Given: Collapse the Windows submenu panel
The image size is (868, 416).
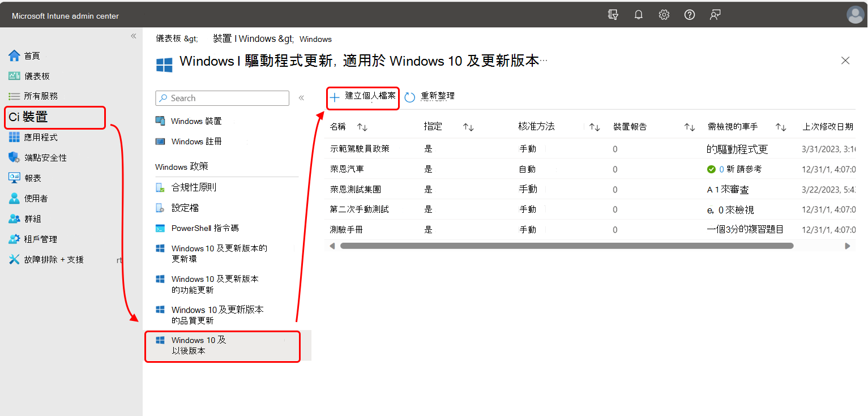Looking at the screenshot, I should tap(301, 98).
